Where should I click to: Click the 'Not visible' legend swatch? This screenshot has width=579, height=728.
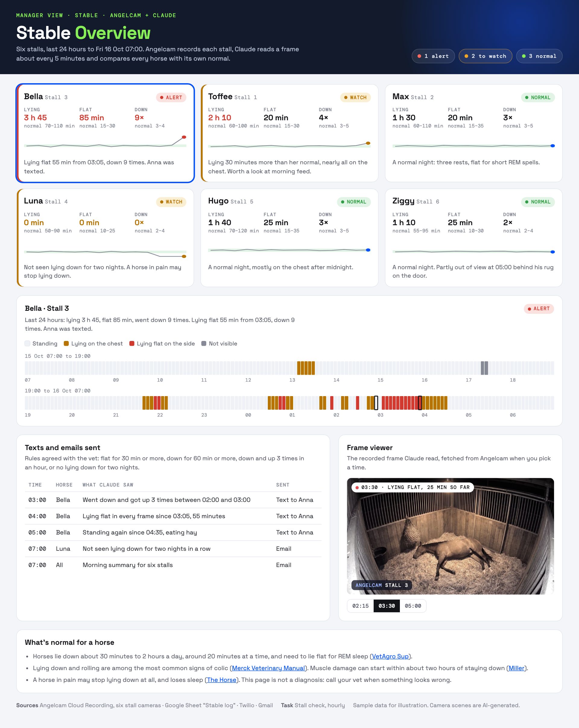point(204,343)
